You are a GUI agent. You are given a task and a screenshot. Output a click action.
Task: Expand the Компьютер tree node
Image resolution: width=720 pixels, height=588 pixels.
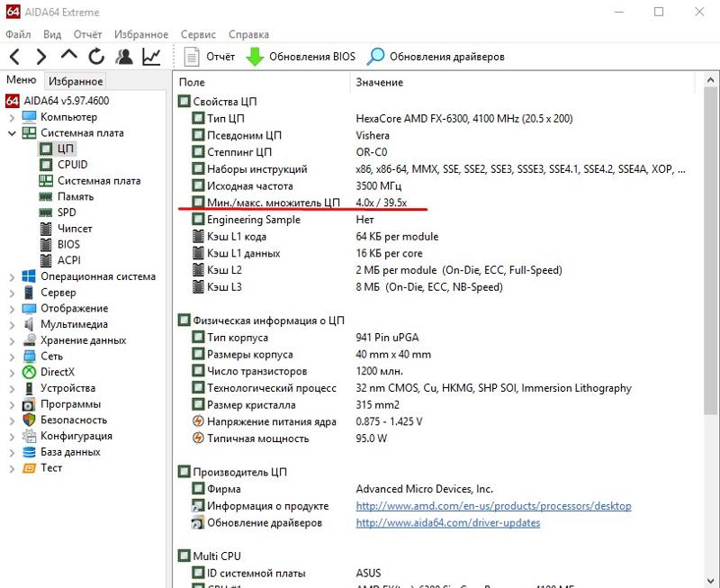(12, 118)
